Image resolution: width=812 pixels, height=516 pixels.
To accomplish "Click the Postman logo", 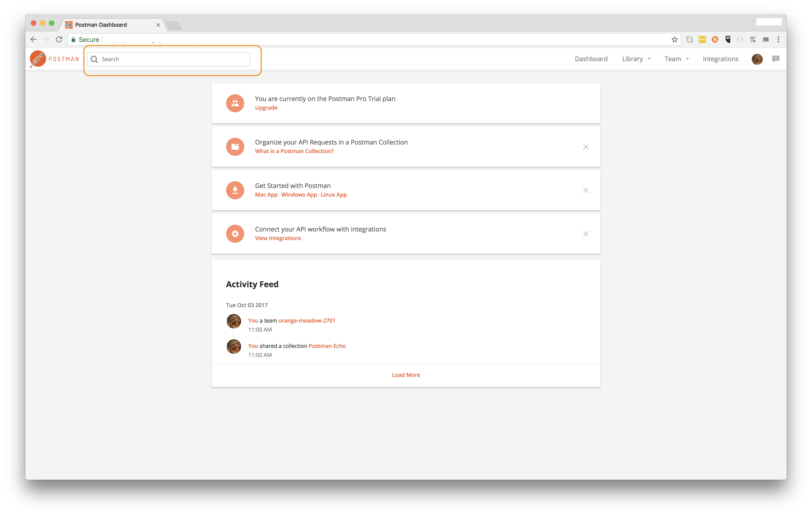I will 38,59.
